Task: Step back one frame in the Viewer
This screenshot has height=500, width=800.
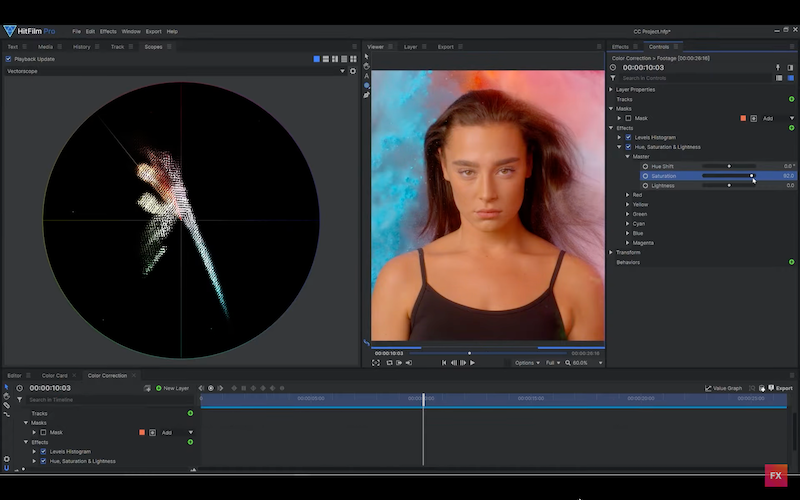Action: [x=454, y=363]
